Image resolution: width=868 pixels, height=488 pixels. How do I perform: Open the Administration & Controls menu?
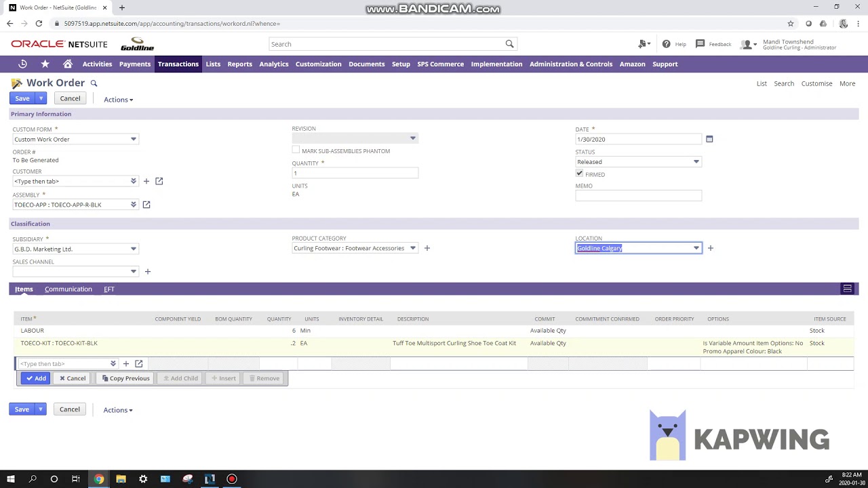(570, 64)
